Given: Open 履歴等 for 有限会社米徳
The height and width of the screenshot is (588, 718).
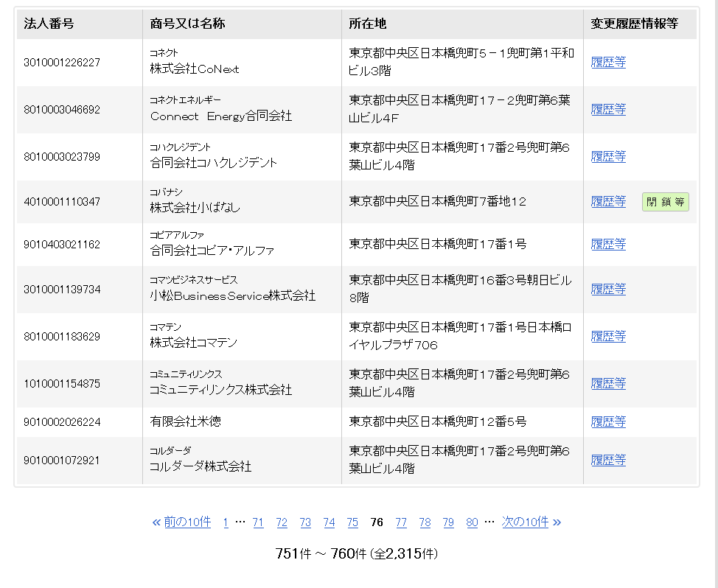Looking at the screenshot, I should [608, 422].
